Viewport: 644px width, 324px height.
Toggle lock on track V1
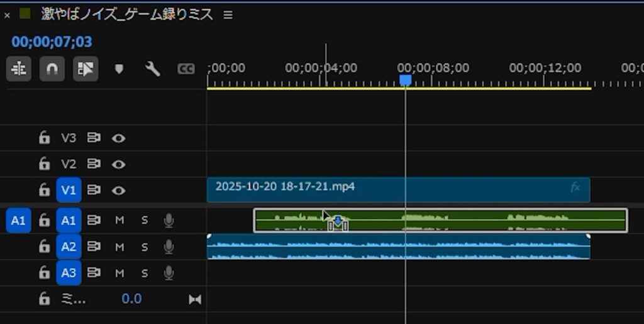tap(44, 190)
